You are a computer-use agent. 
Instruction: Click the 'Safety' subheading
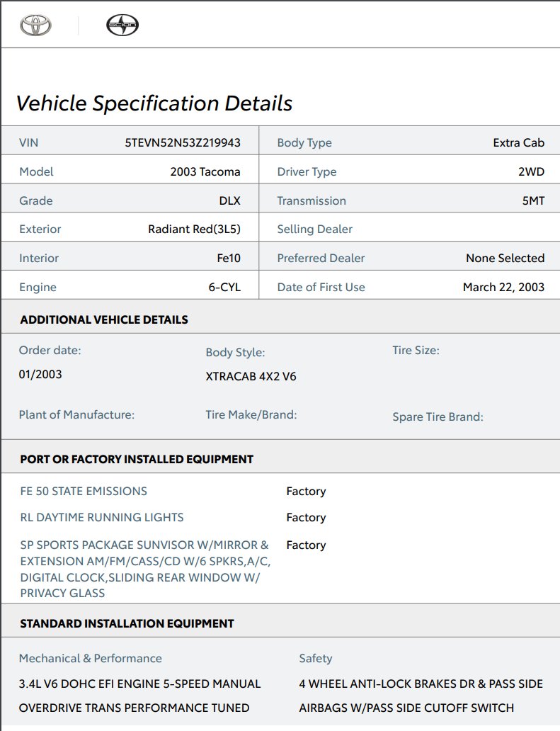pyautogui.click(x=316, y=658)
